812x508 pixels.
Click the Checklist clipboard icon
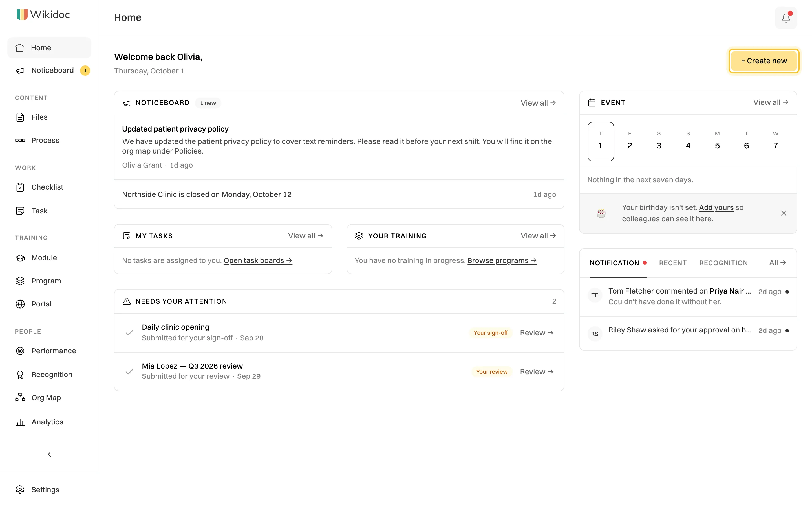coord(20,187)
